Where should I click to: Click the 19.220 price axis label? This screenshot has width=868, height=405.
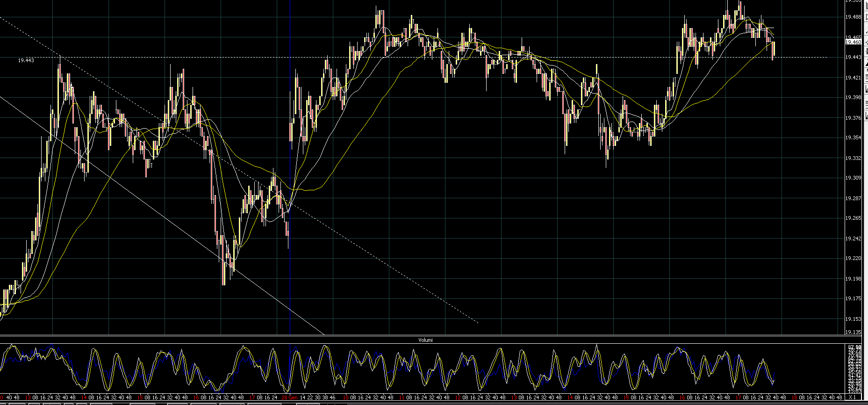pyautogui.click(x=853, y=258)
